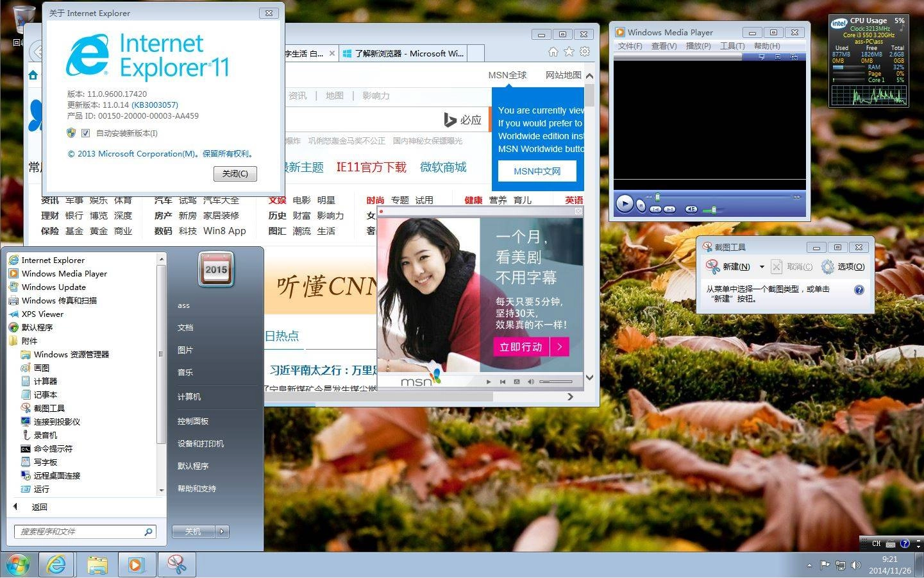The width and height of the screenshot is (924, 578).
Task: Adjust the Media Player volume slider
Action: [x=714, y=210]
